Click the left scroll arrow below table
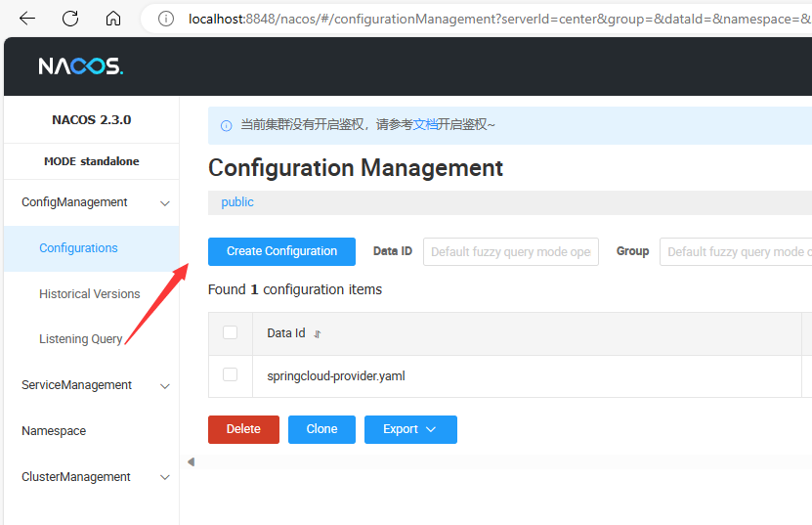Viewport: 812px width, 525px height. pos(191,461)
